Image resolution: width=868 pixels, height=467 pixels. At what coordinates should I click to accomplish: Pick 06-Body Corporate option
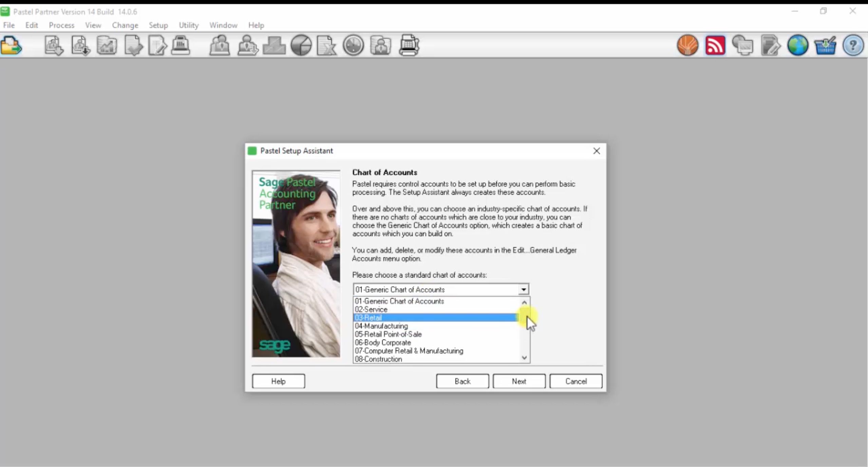click(x=383, y=342)
